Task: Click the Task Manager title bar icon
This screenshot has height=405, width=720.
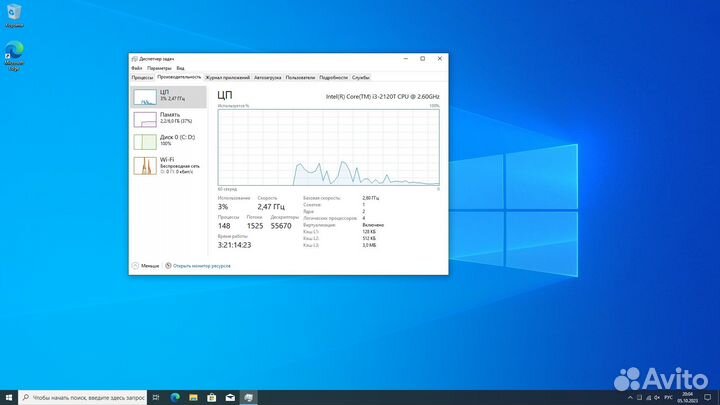Action: click(x=135, y=59)
